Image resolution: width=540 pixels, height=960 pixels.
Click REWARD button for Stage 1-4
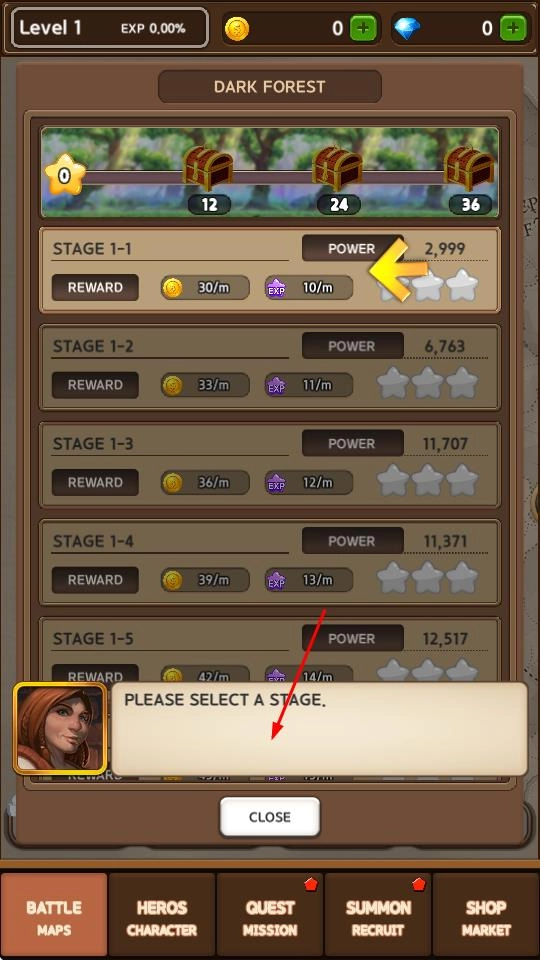(95, 580)
